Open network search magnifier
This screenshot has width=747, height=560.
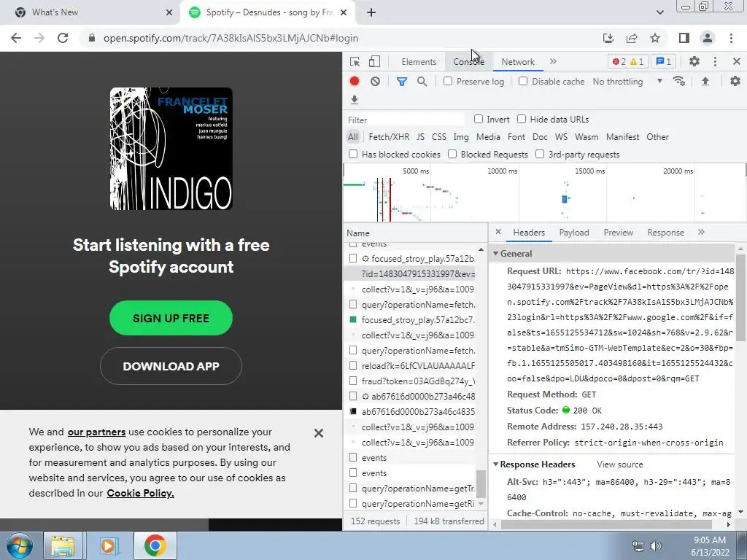[x=422, y=82]
